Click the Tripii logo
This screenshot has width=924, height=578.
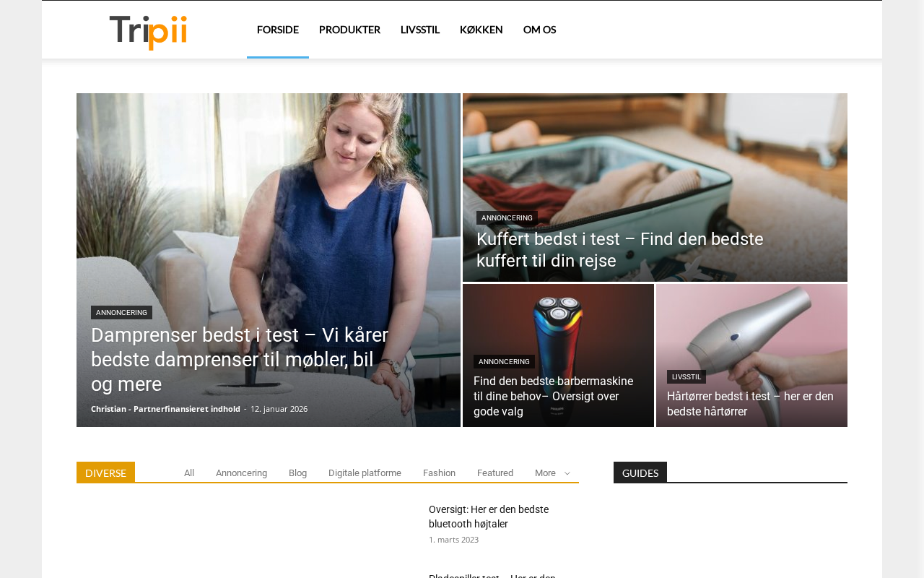click(148, 33)
